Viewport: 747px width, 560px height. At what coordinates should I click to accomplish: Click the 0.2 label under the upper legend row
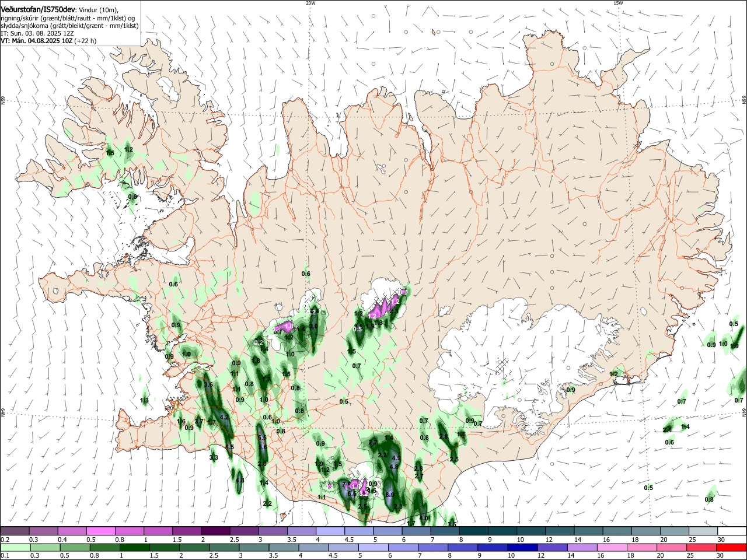tap(5, 540)
